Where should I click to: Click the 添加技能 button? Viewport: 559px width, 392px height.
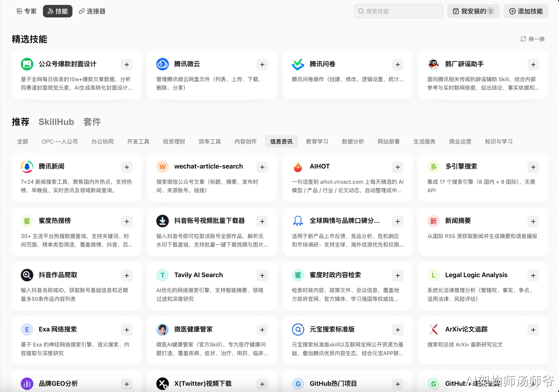pos(526,11)
